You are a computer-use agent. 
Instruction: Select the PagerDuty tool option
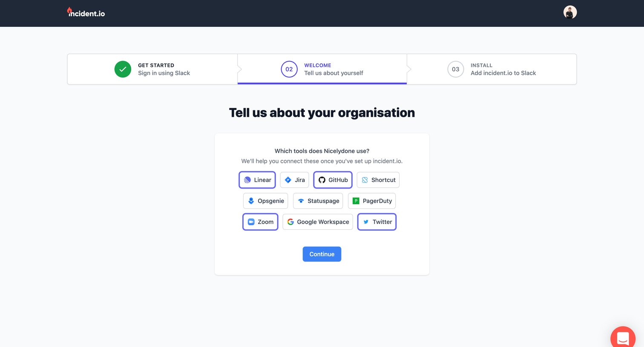tap(372, 201)
